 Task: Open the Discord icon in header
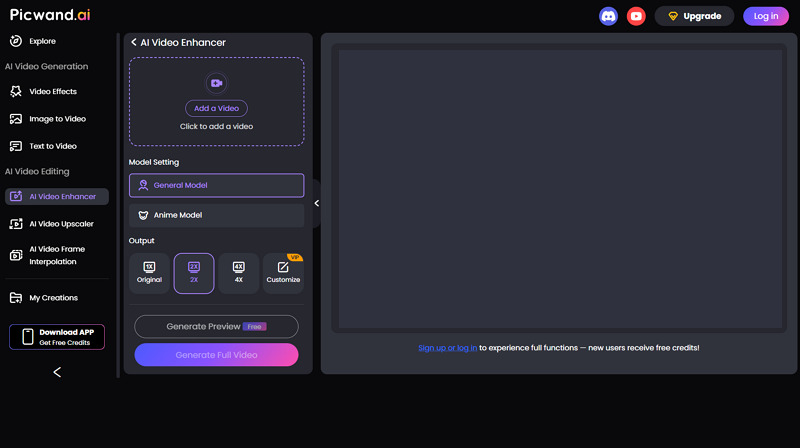(608, 16)
